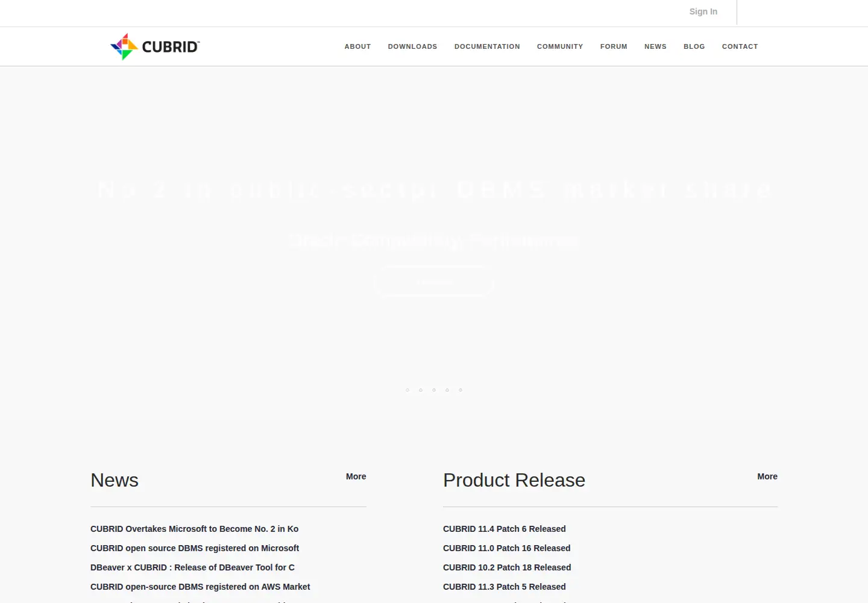The image size is (868, 603).
Task: Go to the DOWNLOADS navigation item
Action: tap(412, 46)
